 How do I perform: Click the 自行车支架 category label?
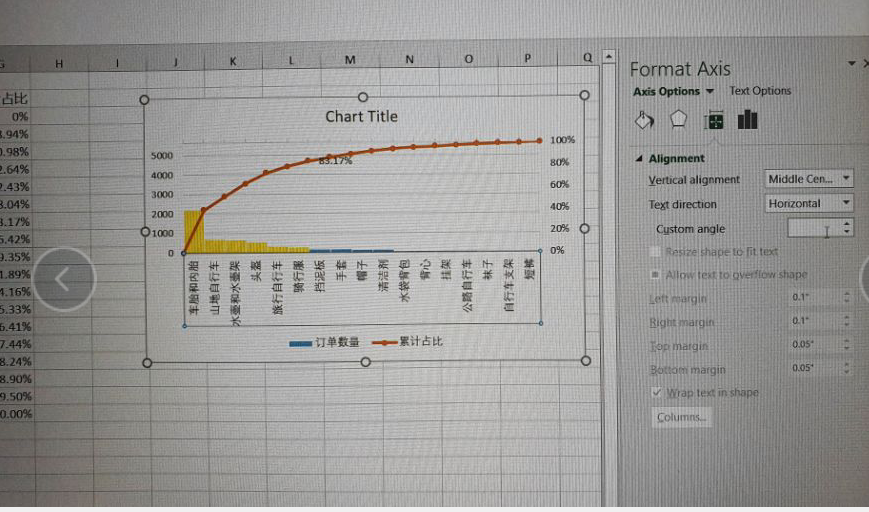pos(509,284)
